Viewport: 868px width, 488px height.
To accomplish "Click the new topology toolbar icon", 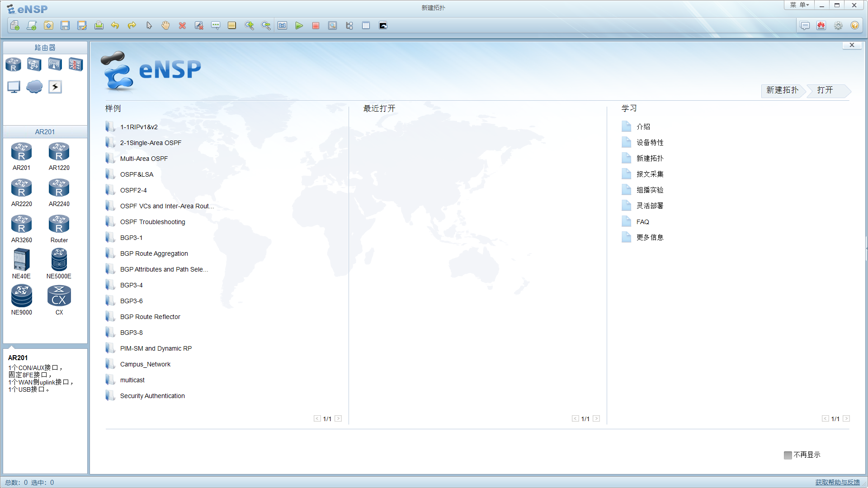I will [15, 26].
